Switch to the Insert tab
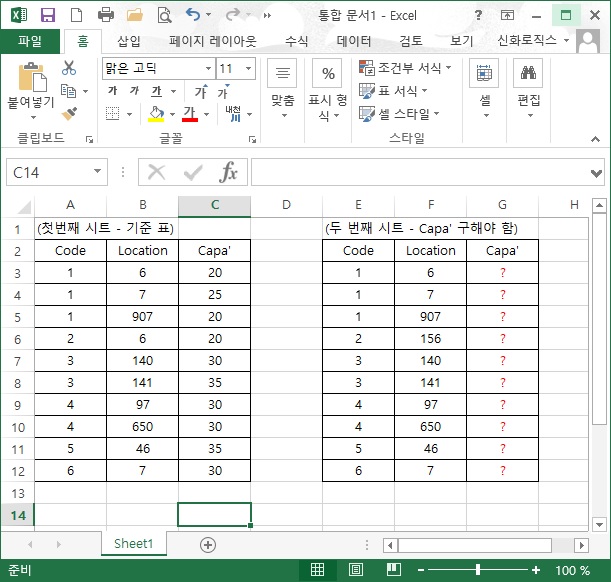Viewport: 611px width, 582px height. coord(129,41)
